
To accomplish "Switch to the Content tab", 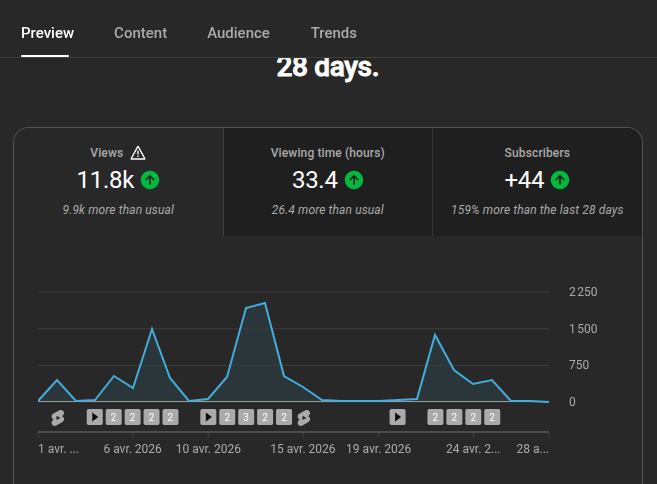I will [140, 33].
